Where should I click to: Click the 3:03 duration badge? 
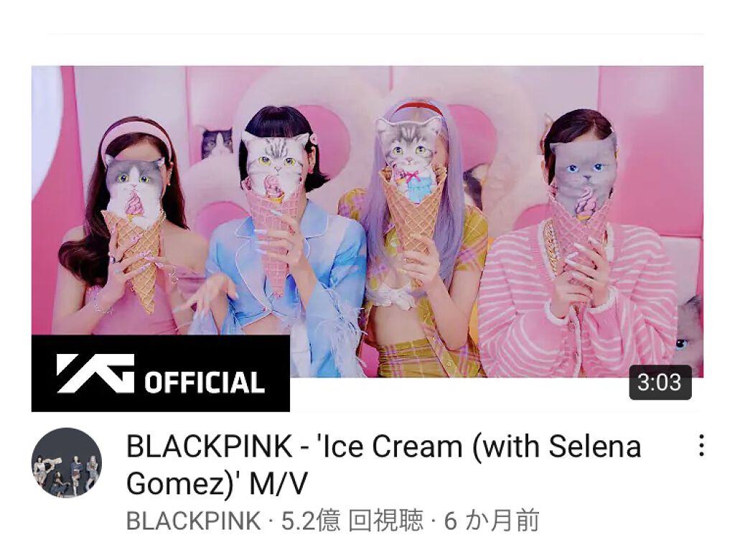tap(660, 382)
